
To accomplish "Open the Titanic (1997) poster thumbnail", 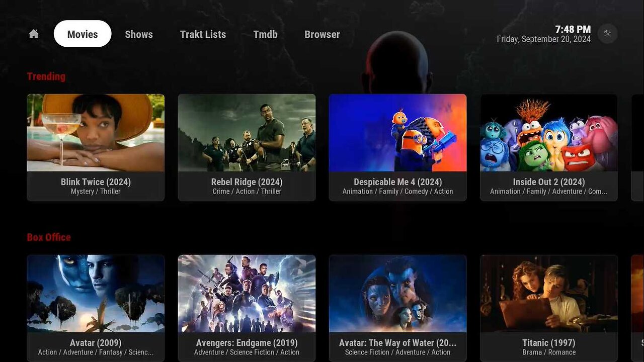I will click(x=548, y=294).
